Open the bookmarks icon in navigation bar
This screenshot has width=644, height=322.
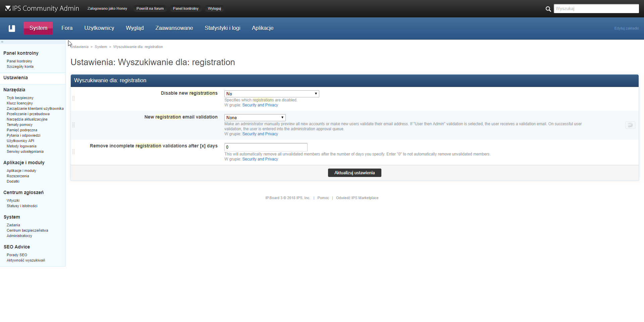tap(12, 28)
